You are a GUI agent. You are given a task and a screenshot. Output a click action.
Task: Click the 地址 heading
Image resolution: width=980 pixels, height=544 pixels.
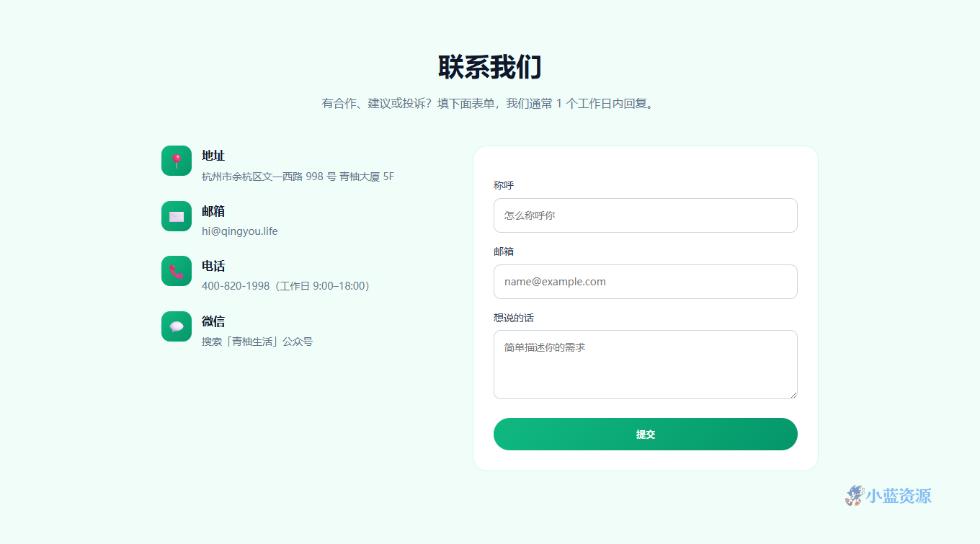click(x=213, y=156)
